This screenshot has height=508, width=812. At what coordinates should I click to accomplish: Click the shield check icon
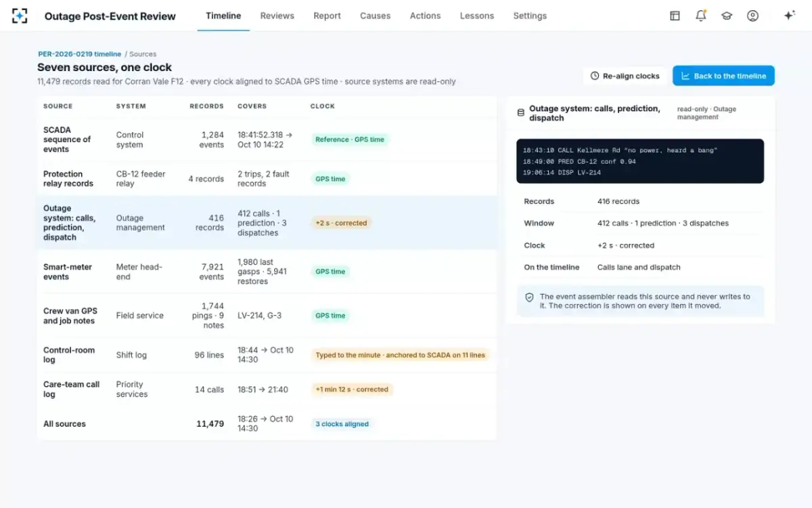coord(529,297)
